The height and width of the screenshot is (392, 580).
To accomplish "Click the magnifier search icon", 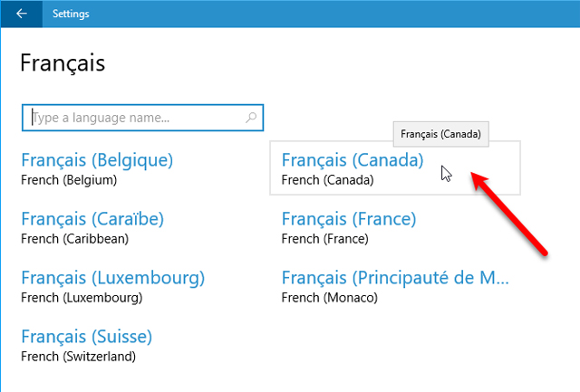I will coord(251,118).
